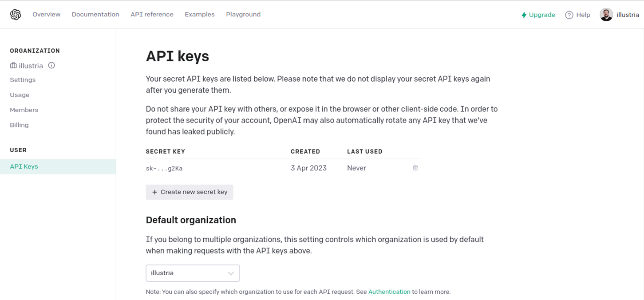Open Help via the question mark icon

click(569, 15)
